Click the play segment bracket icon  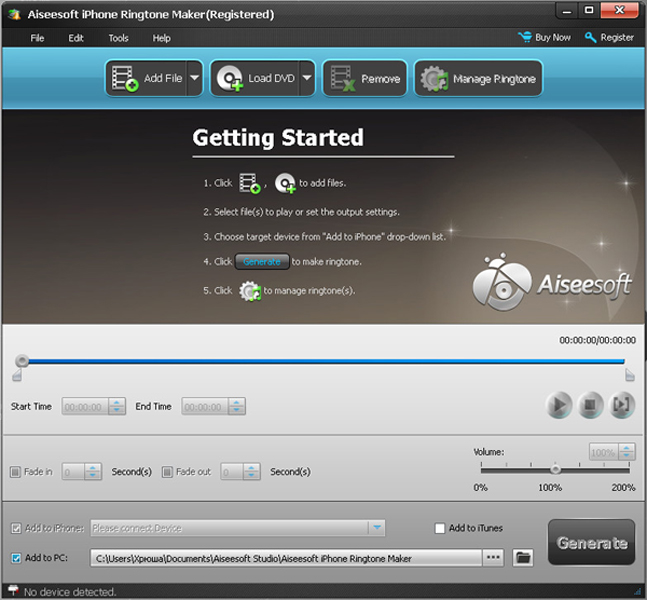click(x=622, y=405)
